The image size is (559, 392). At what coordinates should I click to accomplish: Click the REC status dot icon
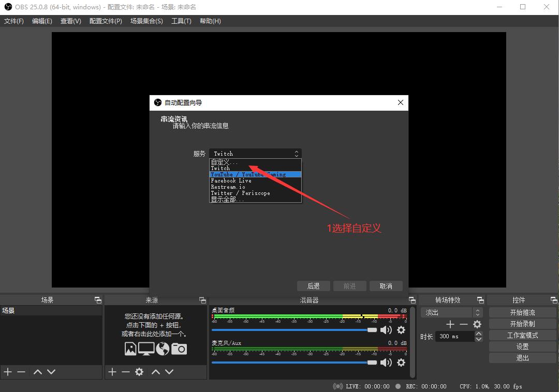(x=398, y=386)
